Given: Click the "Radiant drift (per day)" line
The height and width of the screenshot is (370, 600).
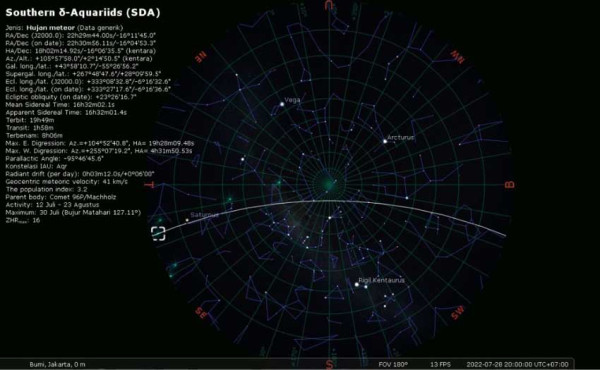Looking at the screenshot, I should pos(80,174).
